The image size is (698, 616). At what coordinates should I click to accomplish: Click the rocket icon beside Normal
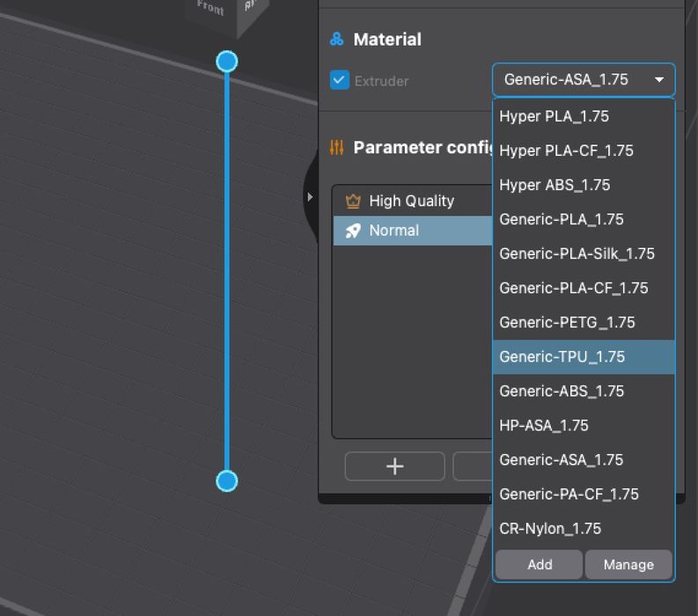pos(353,231)
